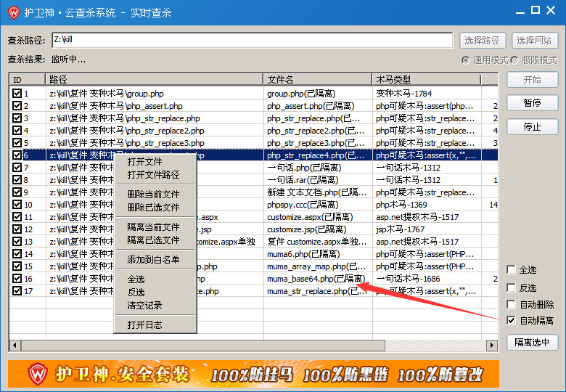Enable the 自动删除 checkbox
The image size is (566, 392).
pyautogui.click(x=511, y=304)
